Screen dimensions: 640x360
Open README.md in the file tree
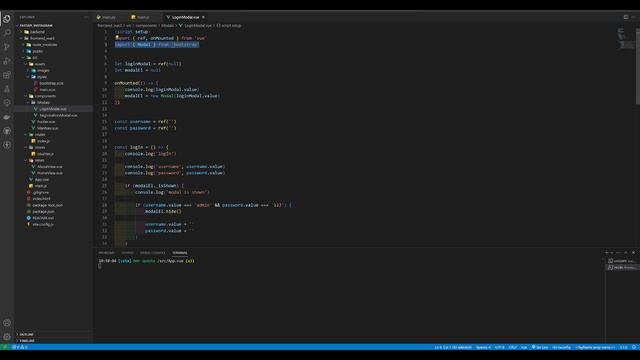click(42, 218)
